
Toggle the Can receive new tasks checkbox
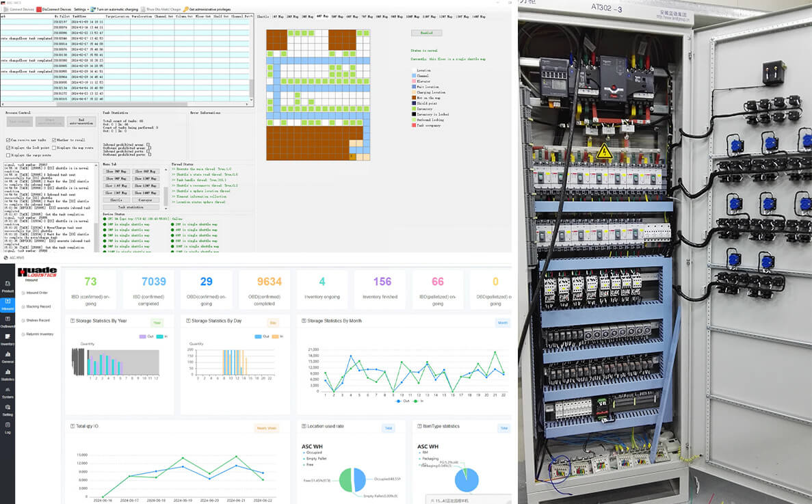point(8,140)
